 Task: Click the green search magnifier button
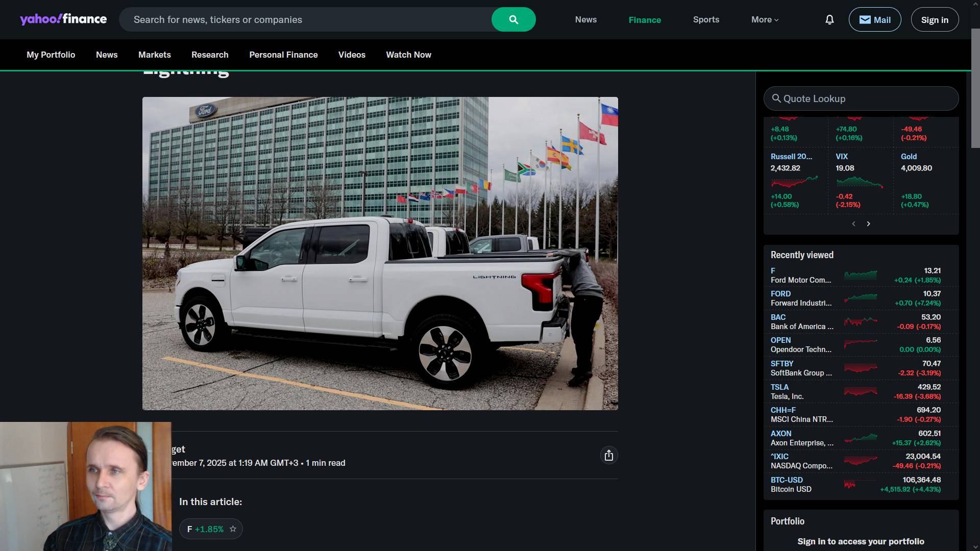pyautogui.click(x=513, y=19)
